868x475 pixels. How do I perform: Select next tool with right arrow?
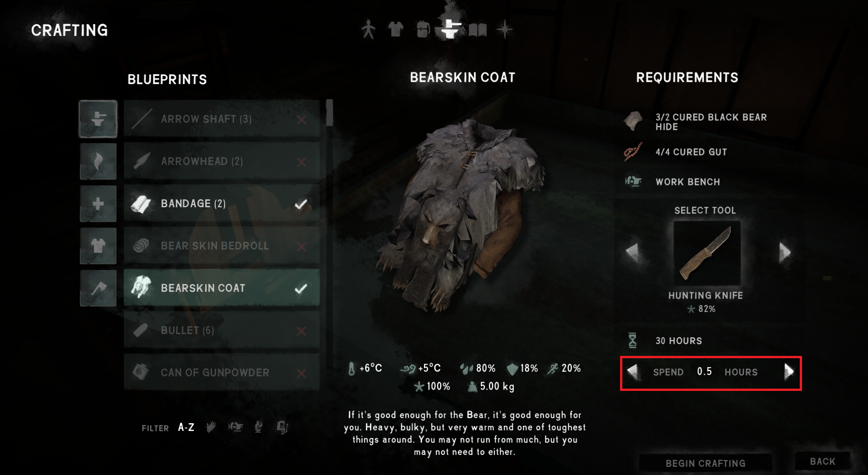(785, 253)
